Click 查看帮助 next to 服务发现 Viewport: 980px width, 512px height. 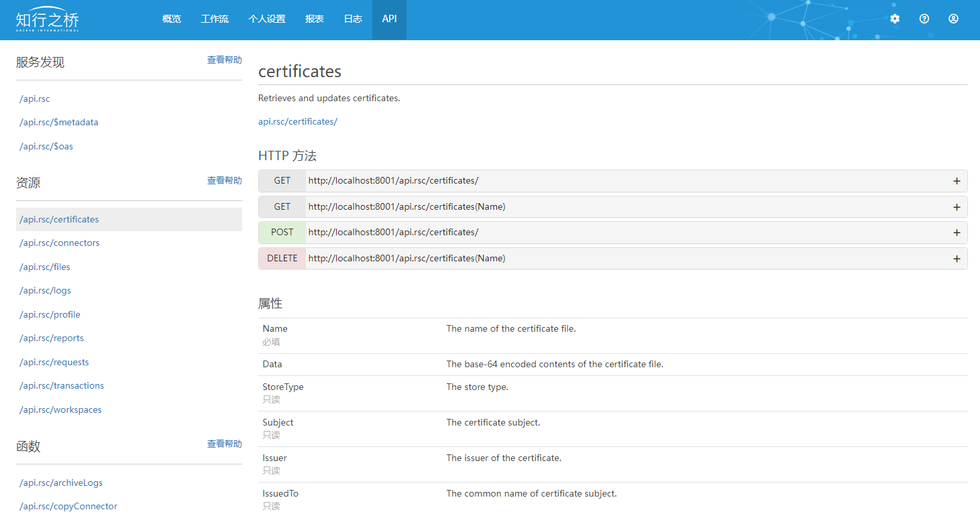point(224,60)
